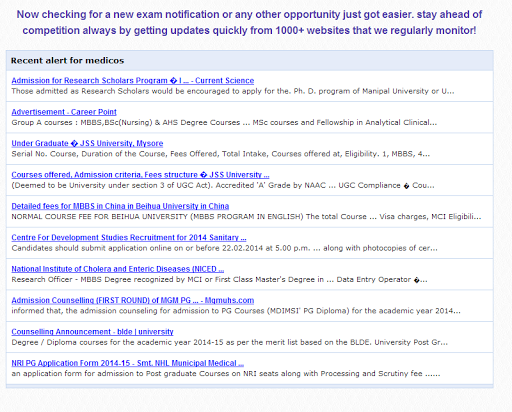Open Centre For Development Studies Recruitment link

(129, 237)
